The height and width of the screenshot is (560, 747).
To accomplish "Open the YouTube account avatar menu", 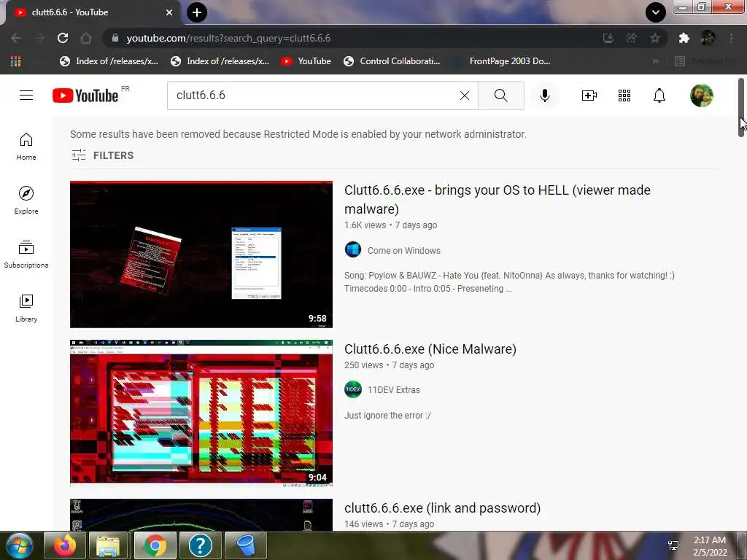I will [x=701, y=96].
